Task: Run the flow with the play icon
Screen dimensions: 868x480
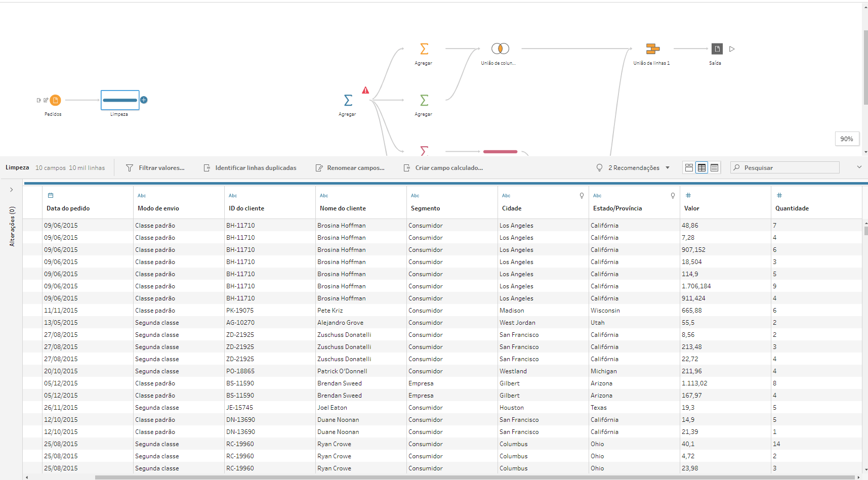Action: point(732,49)
